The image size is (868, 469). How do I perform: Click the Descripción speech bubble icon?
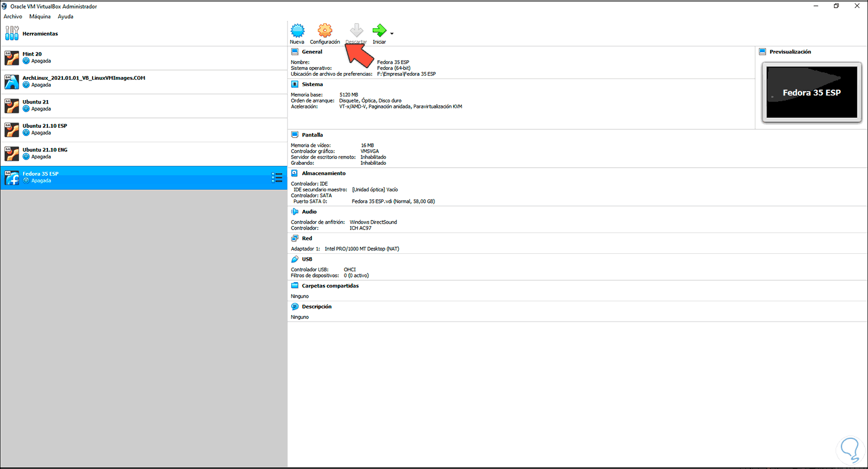coord(295,306)
